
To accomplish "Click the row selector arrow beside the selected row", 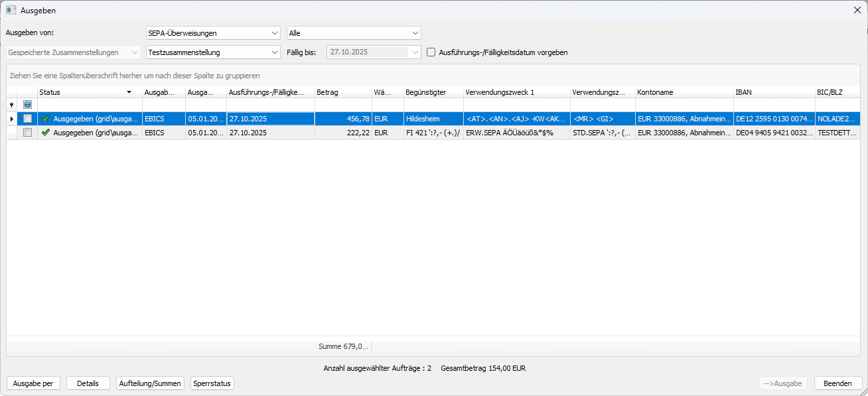I will [x=11, y=119].
